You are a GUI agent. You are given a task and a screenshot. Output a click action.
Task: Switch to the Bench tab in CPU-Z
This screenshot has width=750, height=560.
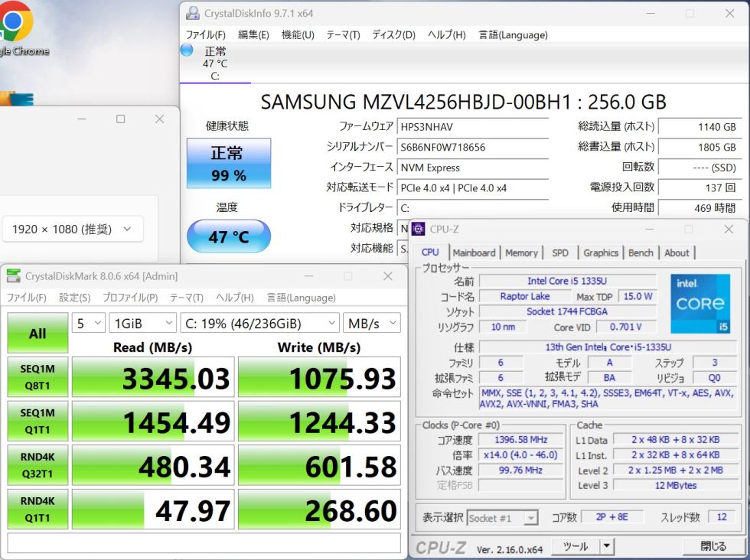pos(641,253)
